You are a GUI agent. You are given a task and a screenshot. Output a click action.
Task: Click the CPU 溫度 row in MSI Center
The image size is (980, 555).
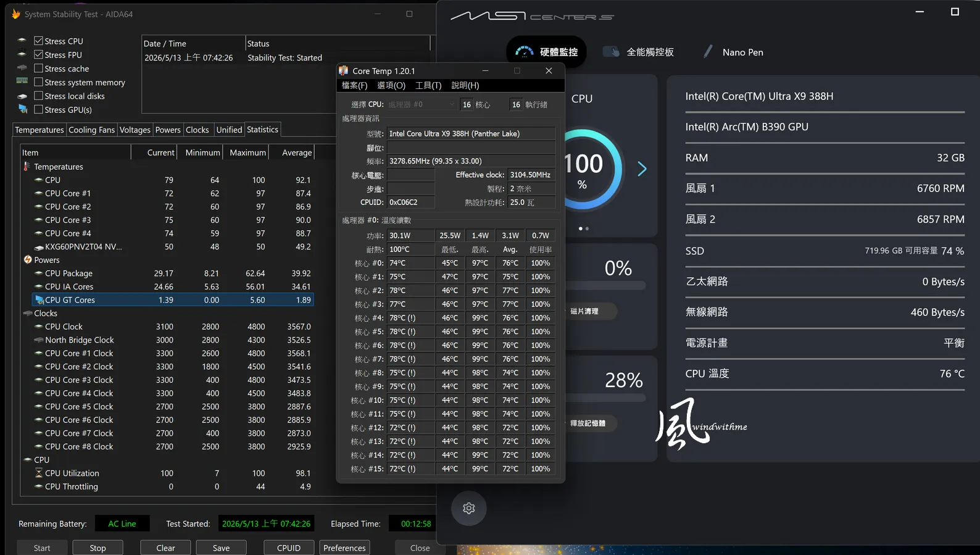[x=824, y=373]
